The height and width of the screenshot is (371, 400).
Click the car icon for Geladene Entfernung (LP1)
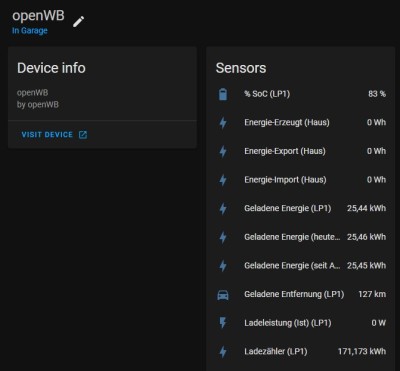223,295
